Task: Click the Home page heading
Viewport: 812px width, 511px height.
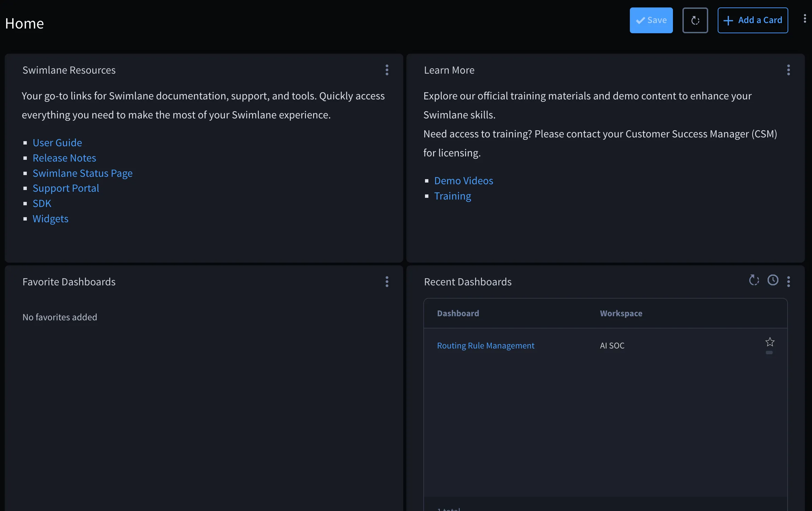Action: click(24, 23)
